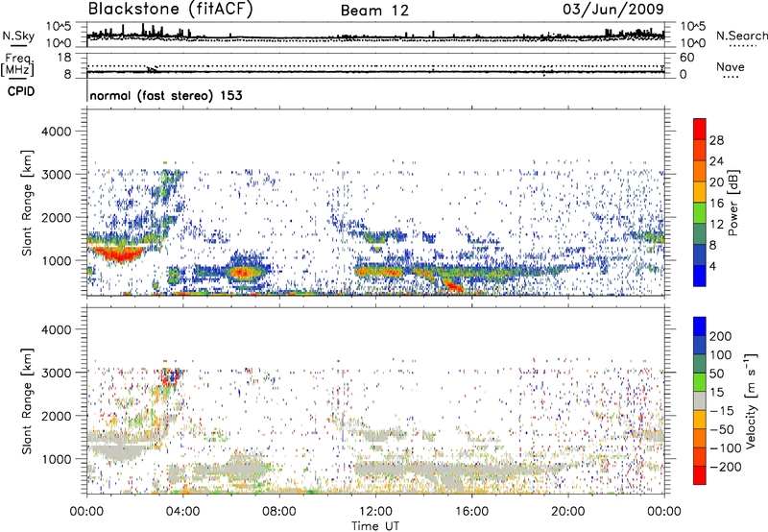Click the orange echo patch near 06:30 power panel
This screenshot has height=532, width=768.
tap(243, 273)
